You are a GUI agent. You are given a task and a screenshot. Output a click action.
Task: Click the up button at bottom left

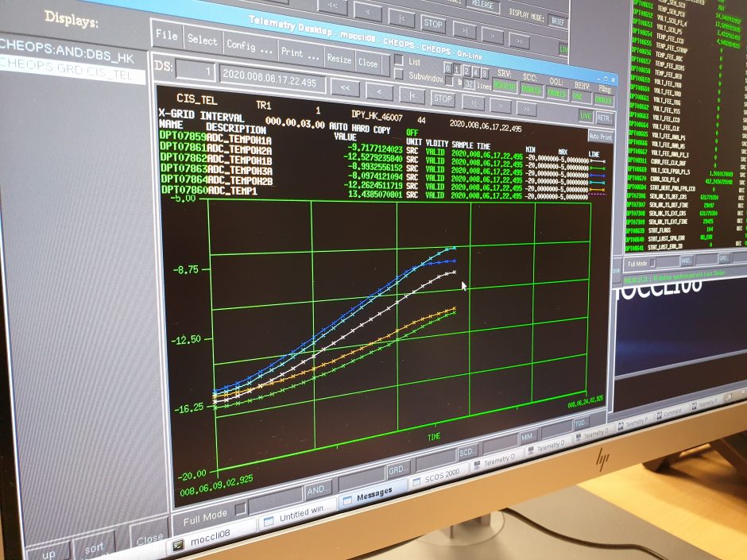tap(48, 554)
